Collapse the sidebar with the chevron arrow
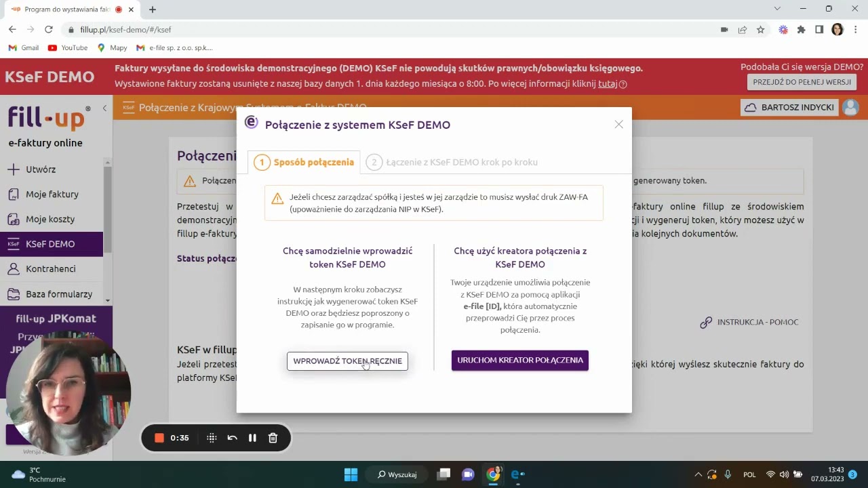 pyautogui.click(x=104, y=108)
